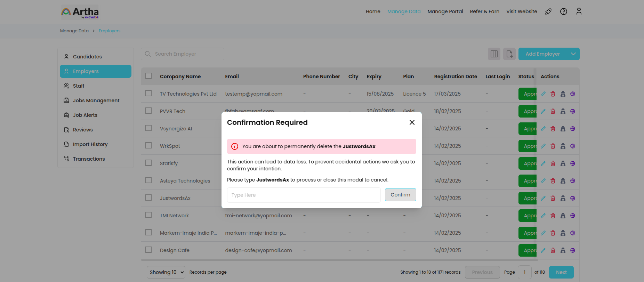The height and width of the screenshot is (282, 644).
Task: Open the Showing 10 records dropdown
Action: tap(166, 272)
